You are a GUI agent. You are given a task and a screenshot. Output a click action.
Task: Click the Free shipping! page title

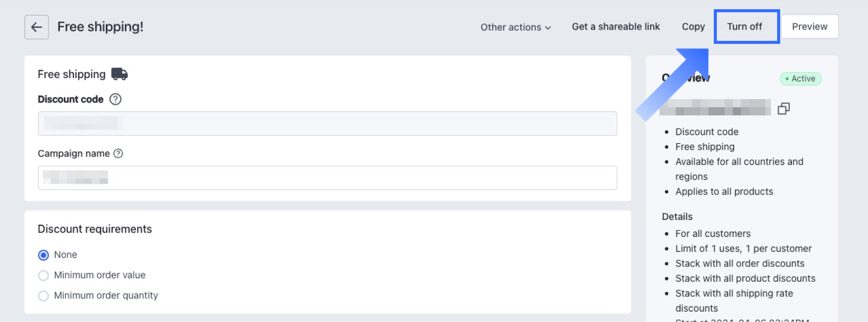[100, 27]
